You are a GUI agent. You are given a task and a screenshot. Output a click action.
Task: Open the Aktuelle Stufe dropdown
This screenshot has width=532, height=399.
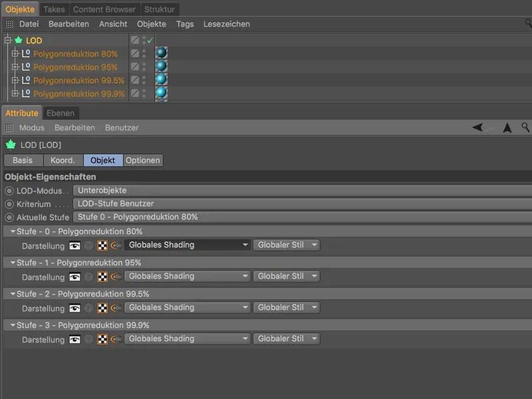pyautogui.click(x=303, y=217)
